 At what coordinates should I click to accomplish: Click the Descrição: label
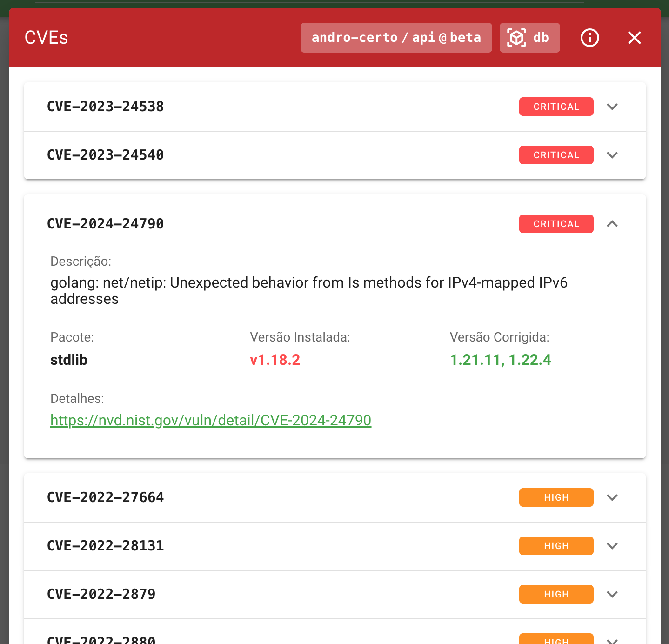pos(81,262)
